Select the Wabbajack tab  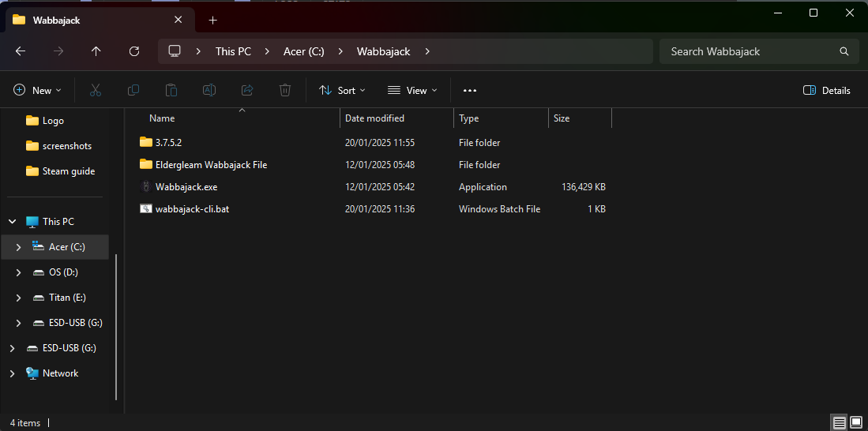point(100,20)
